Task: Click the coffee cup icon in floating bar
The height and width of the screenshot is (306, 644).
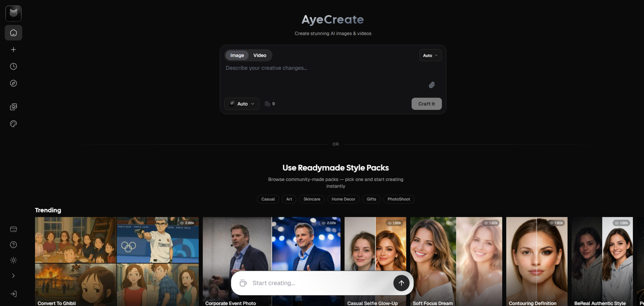Action: (243, 283)
